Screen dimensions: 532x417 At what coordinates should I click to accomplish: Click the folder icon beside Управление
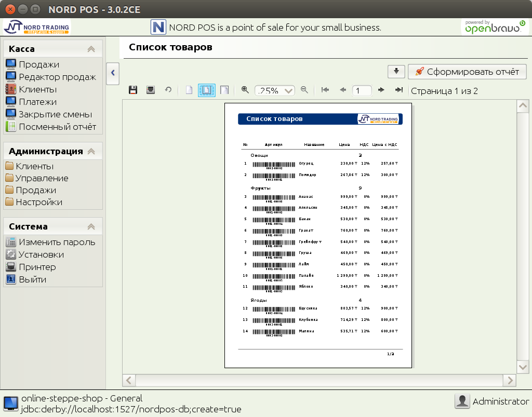tap(9, 178)
